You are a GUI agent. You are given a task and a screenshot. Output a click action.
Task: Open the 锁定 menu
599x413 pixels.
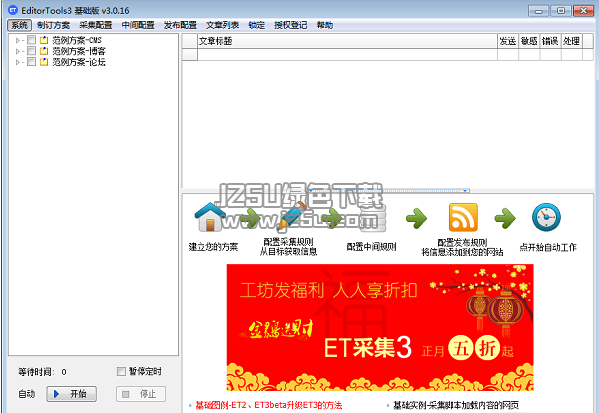(x=256, y=25)
